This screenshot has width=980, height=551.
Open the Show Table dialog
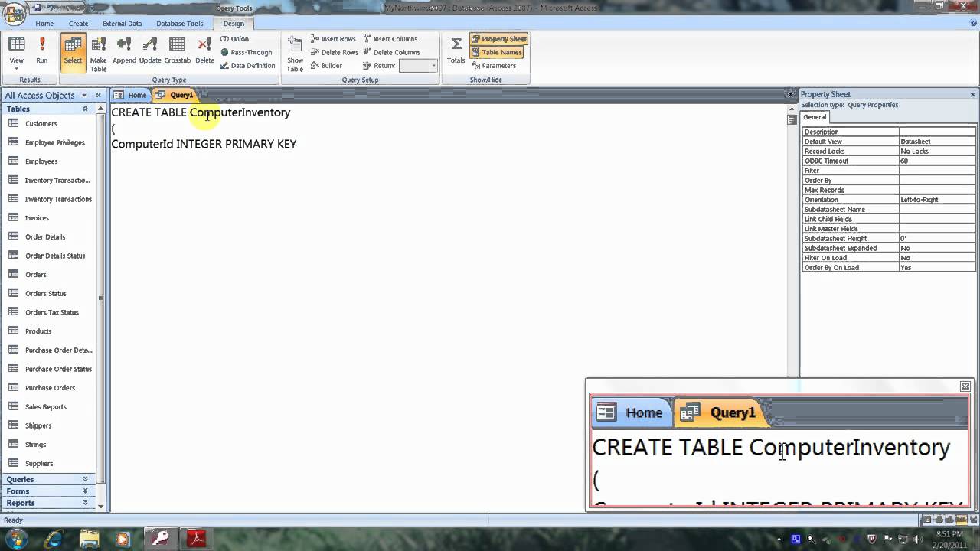pos(295,53)
